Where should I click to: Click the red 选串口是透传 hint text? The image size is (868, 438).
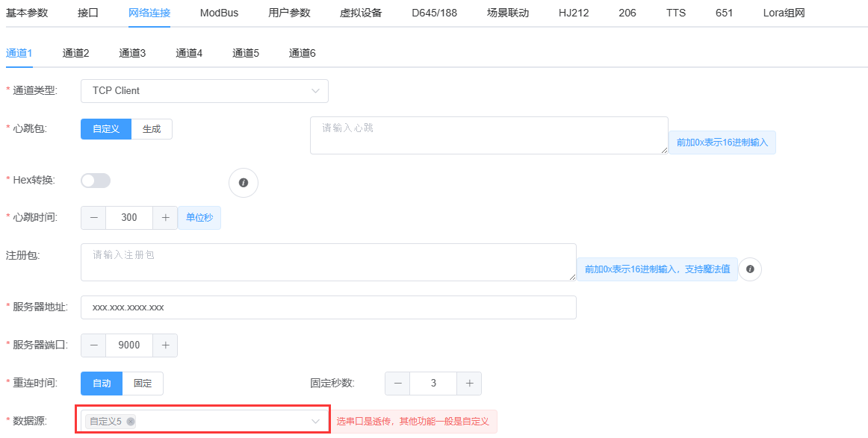click(413, 422)
